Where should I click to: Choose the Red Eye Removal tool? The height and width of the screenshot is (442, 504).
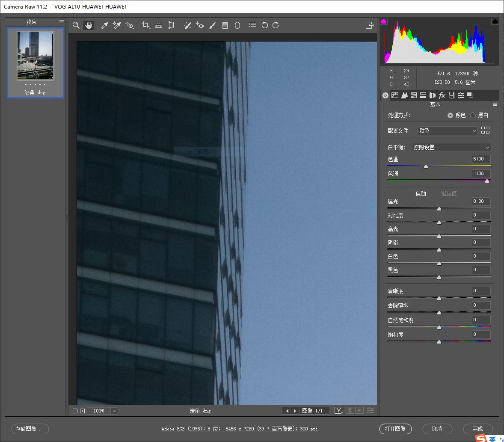pyautogui.click(x=200, y=26)
